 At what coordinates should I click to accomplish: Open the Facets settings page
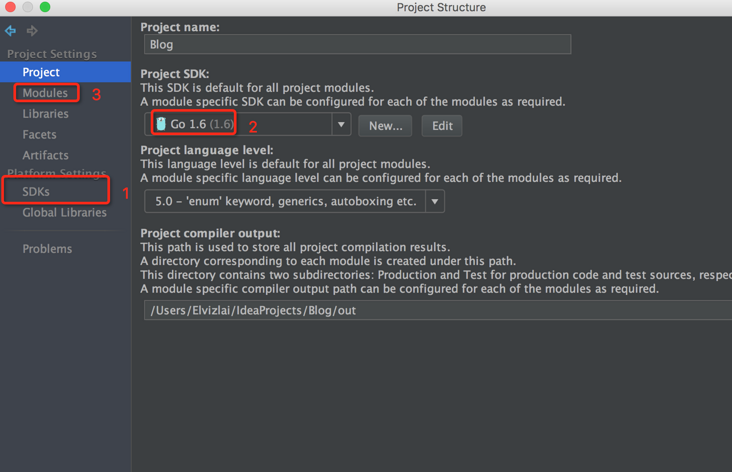pyautogui.click(x=39, y=134)
